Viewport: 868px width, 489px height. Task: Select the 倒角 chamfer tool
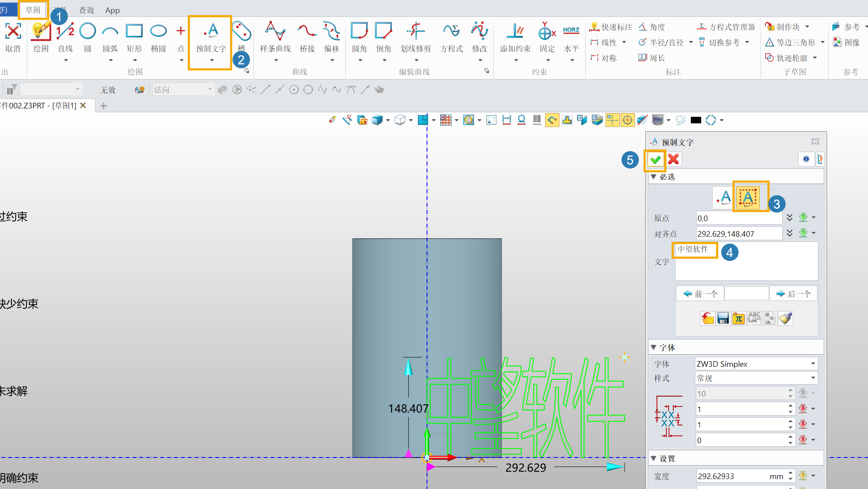[x=383, y=37]
